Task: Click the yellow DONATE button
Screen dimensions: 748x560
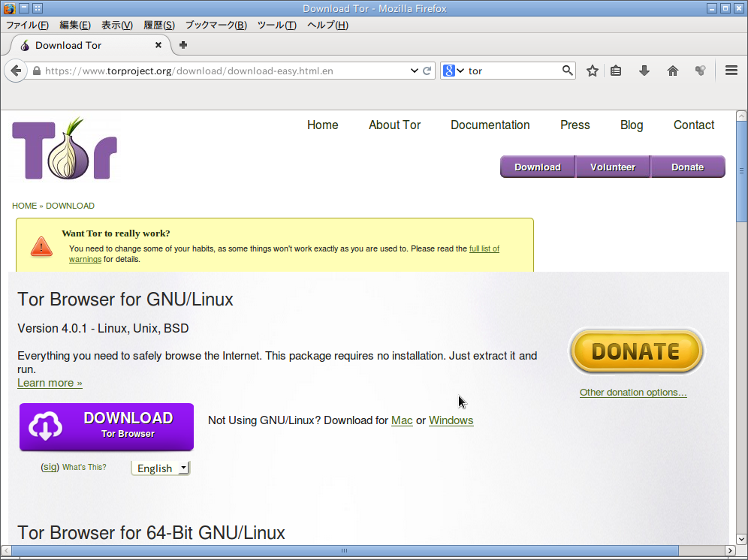Action: click(636, 351)
